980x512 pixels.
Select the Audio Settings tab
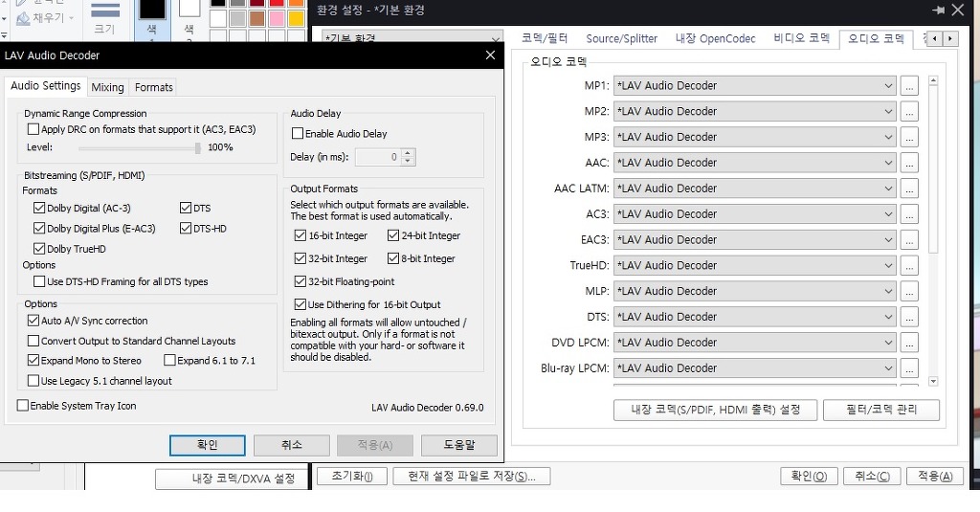pos(46,85)
